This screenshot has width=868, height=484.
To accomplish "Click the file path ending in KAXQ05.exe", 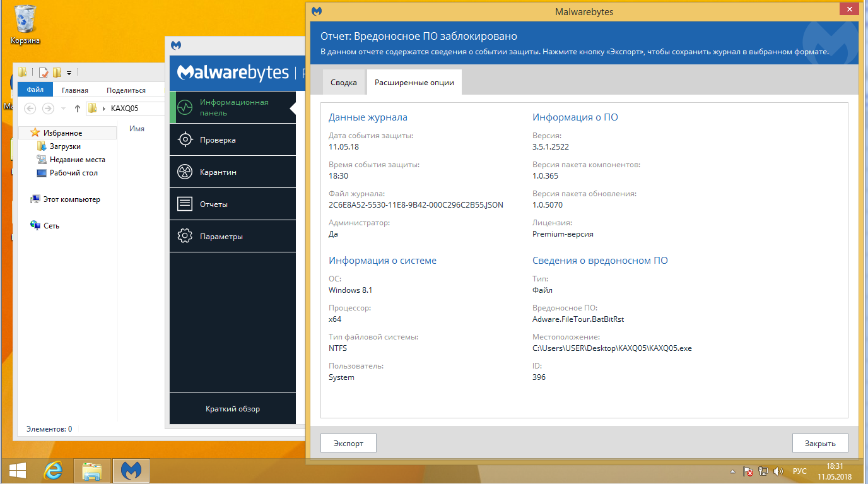I will [613, 348].
